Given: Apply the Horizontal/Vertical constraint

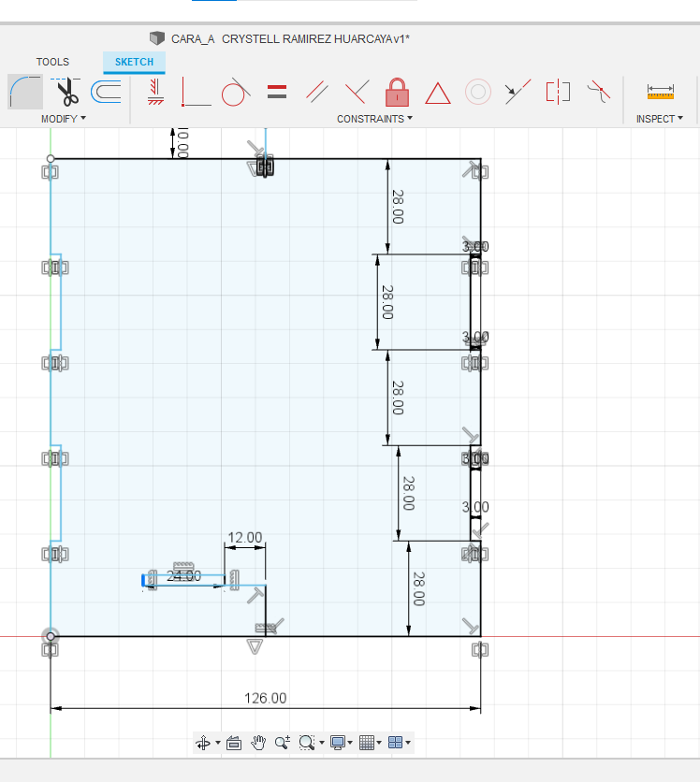Looking at the screenshot, I should point(155,93).
